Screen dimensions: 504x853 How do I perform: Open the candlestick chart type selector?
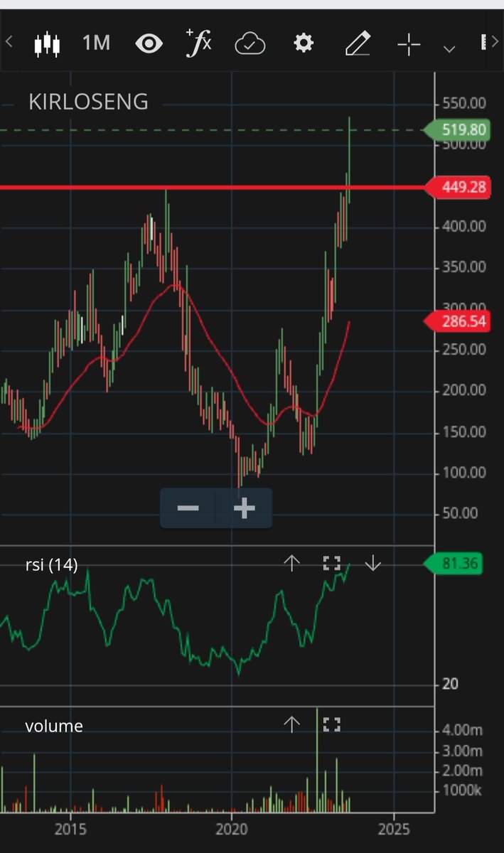[x=47, y=44]
